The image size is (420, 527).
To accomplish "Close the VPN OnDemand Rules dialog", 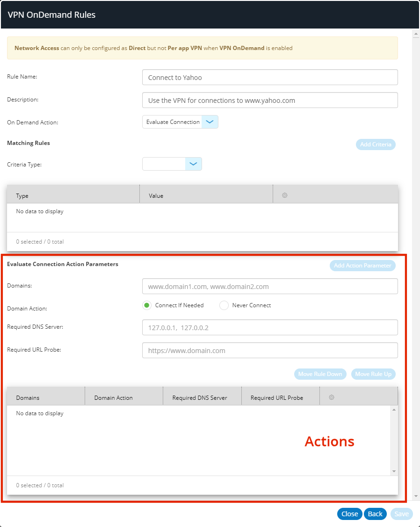I will click(349, 514).
